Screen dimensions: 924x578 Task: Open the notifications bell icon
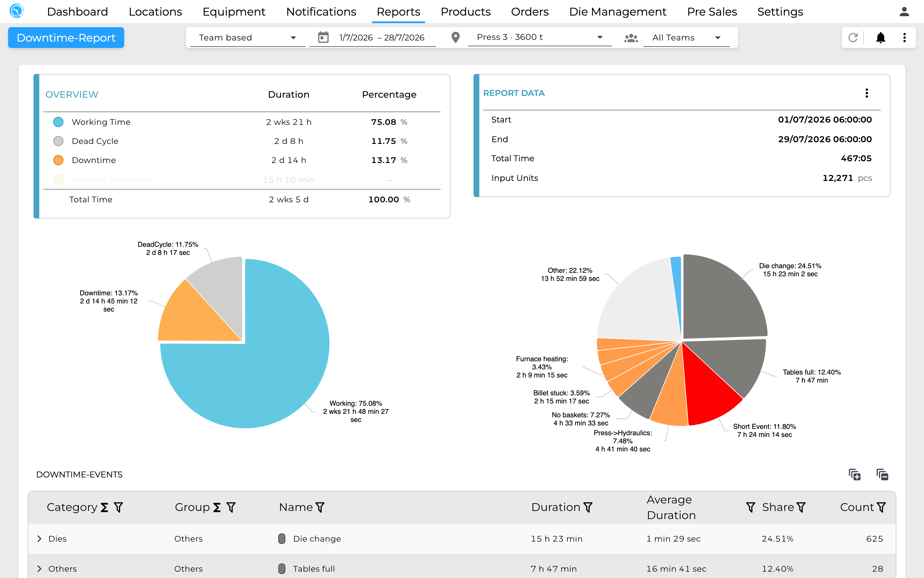(880, 38)
